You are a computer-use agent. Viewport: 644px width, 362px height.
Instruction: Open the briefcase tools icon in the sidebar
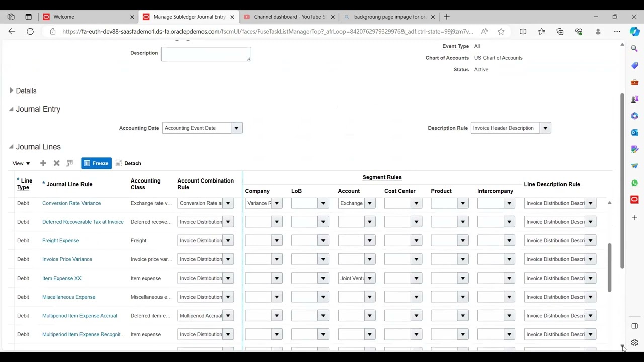tap(635, 82)
